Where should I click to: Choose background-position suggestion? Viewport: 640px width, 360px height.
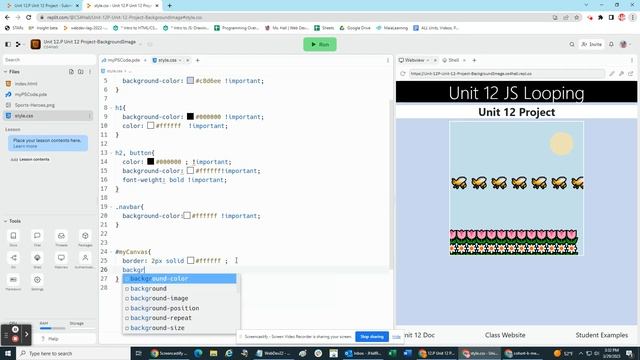pos(180,308)
